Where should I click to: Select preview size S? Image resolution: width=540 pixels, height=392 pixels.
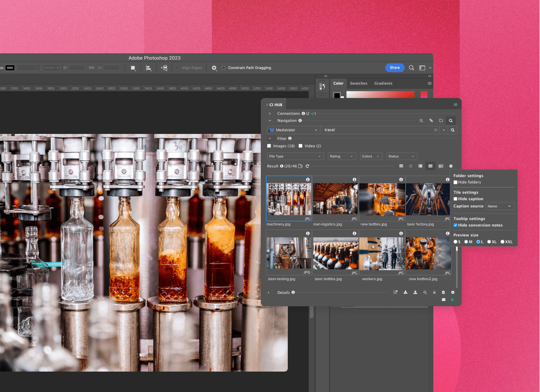455,242
